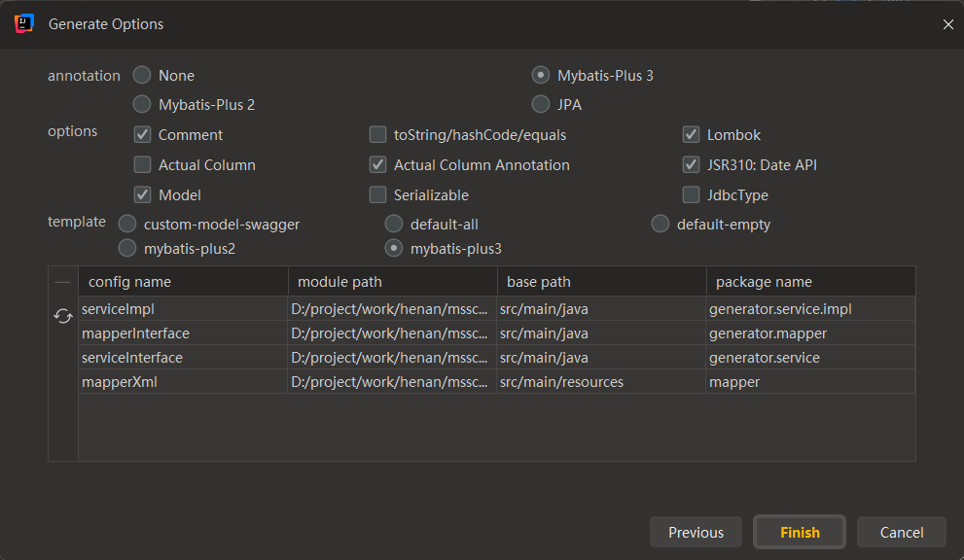Image resolution: width=964 pixels, height=560 pixels.
Task: Click the IntelliJ logo icon in title bar
Action: pos(25,23)
